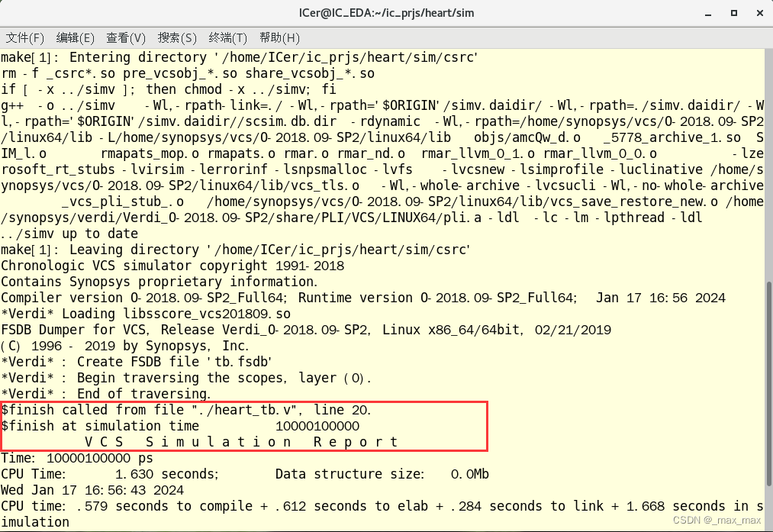Click '(C) 1996 - 2019 by Synopsys, Inc.'
Image resolution: width=773 pixels, height=532 pixels.
tap(124, 346)
